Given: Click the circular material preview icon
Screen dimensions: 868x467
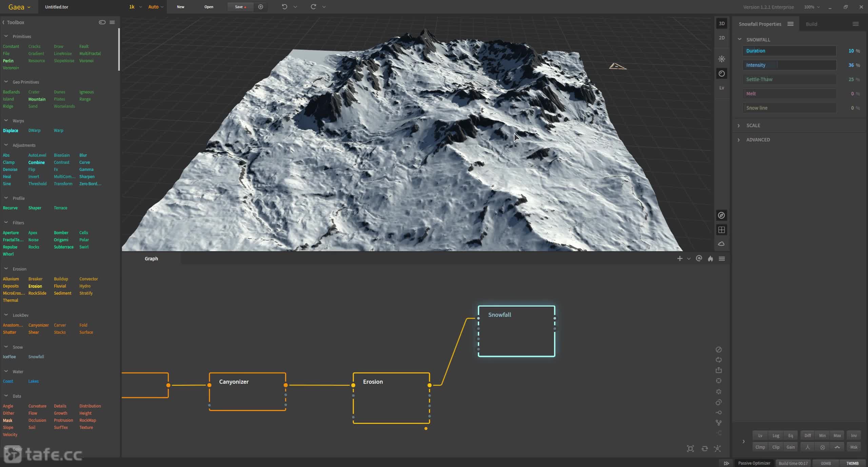Looking at the screenshot, I should pyautogui.click(x=722, y=74).
